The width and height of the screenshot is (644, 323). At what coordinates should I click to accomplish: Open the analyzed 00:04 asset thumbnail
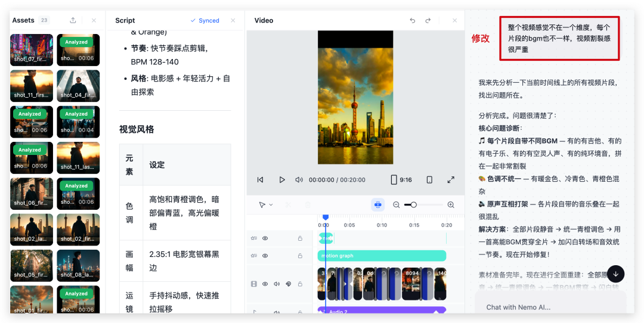pos(78,122)
